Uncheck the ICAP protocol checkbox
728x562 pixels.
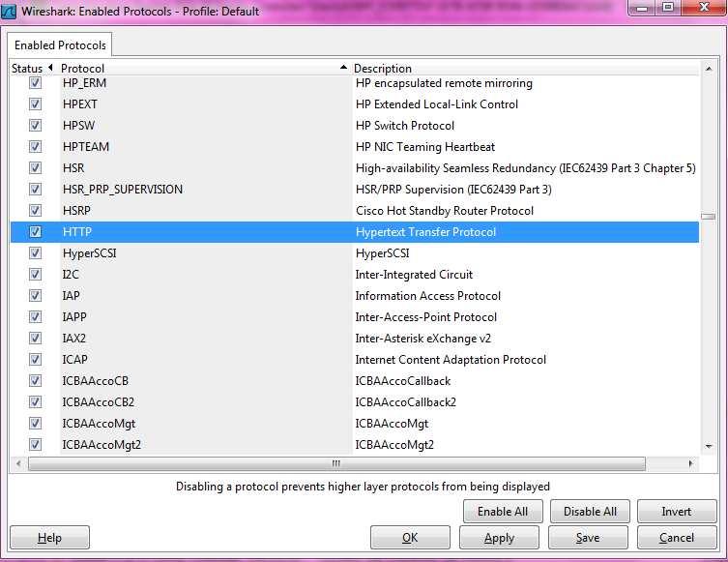pos(35,360)
